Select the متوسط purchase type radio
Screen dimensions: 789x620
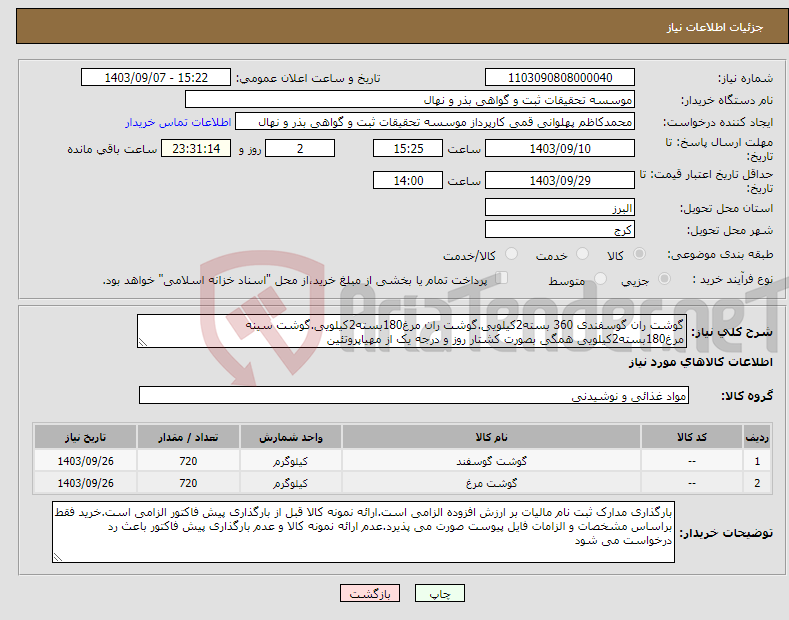point(600,278)
